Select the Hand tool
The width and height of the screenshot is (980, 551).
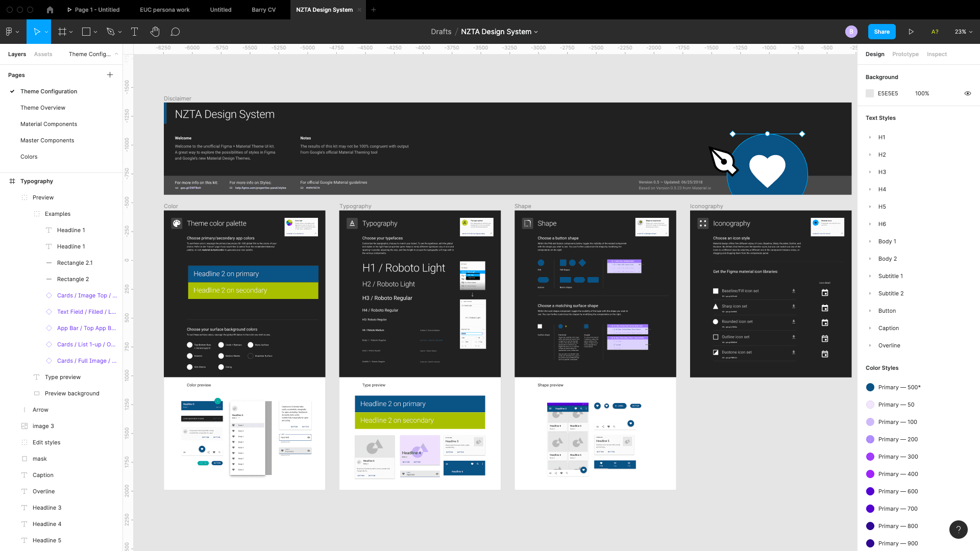point(155,32)
